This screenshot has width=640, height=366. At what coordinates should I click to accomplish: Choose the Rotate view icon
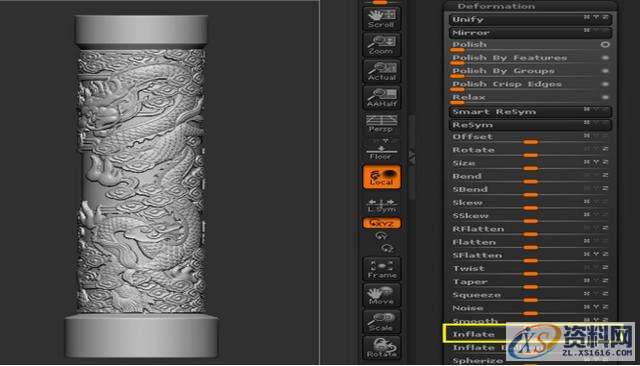[x=381, y=348]
